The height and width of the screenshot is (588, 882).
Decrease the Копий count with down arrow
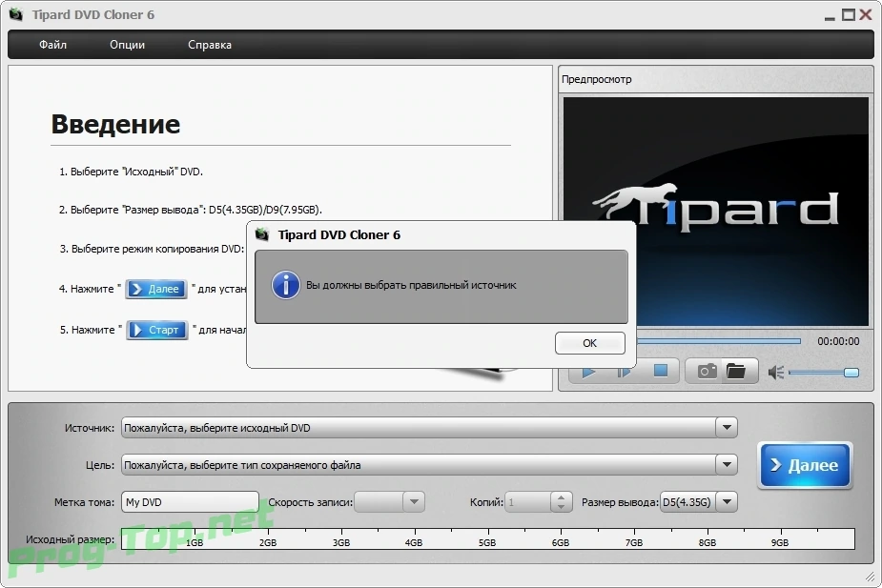click(x=561, y=507)
